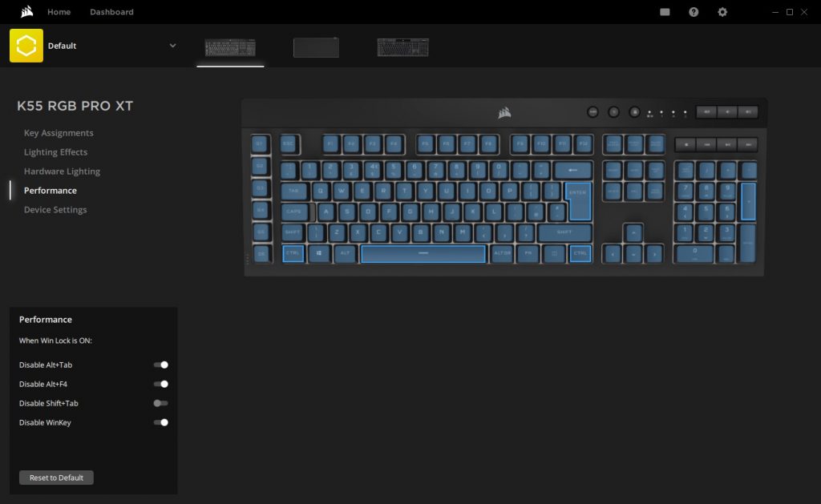The image size is (821, 504).
Task: Select the ENTER key on the keyboard image
Action: (578, 201)
